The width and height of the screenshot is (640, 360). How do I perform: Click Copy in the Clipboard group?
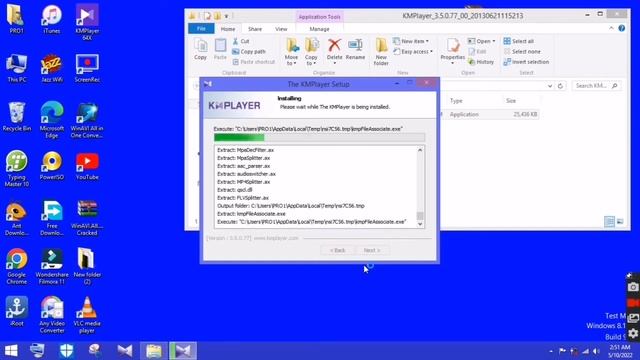coord(200,49)
